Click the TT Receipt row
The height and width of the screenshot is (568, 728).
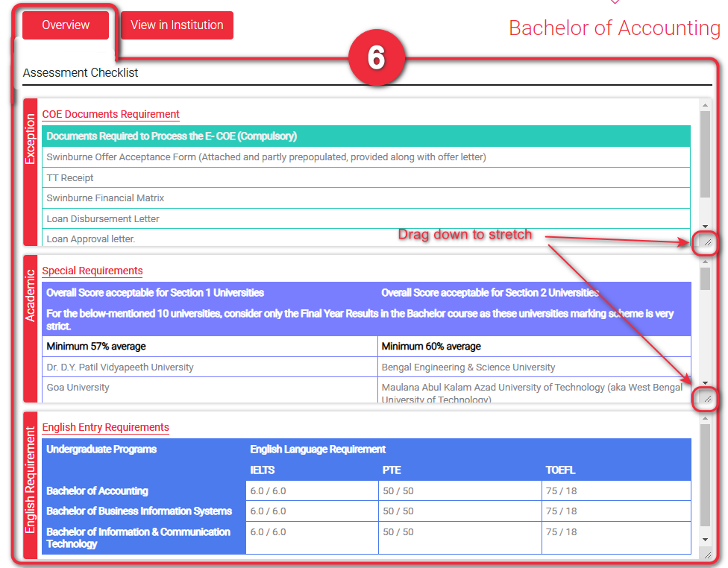coord(365,178)
